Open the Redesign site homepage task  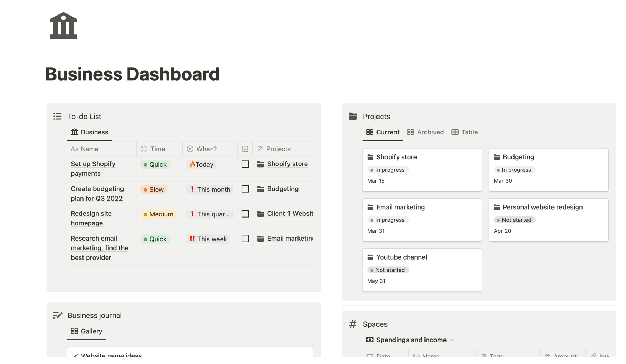coord(91,218)
